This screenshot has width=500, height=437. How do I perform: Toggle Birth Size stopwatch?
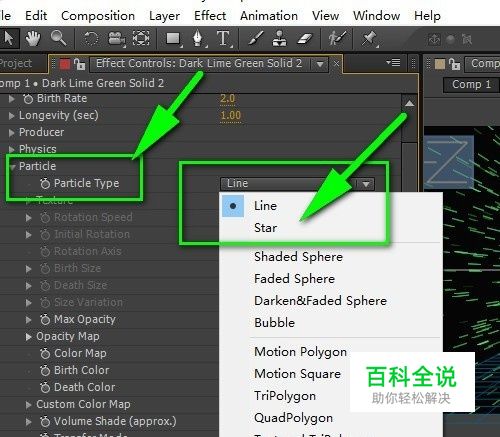point(45,268)
